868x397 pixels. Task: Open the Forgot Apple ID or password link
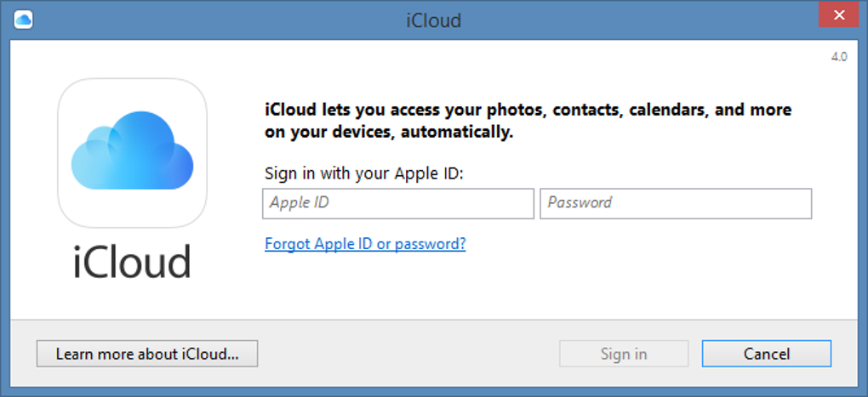365,244
